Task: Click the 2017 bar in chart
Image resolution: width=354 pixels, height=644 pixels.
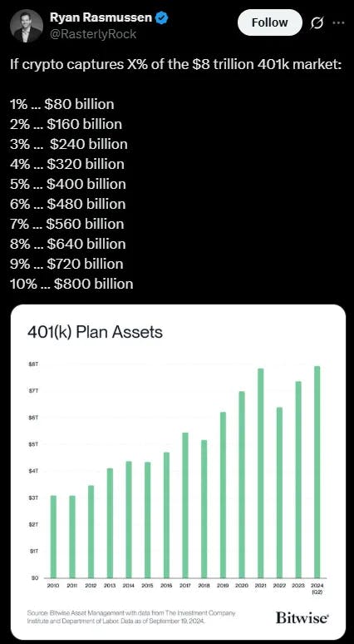Action: point(185,505)
